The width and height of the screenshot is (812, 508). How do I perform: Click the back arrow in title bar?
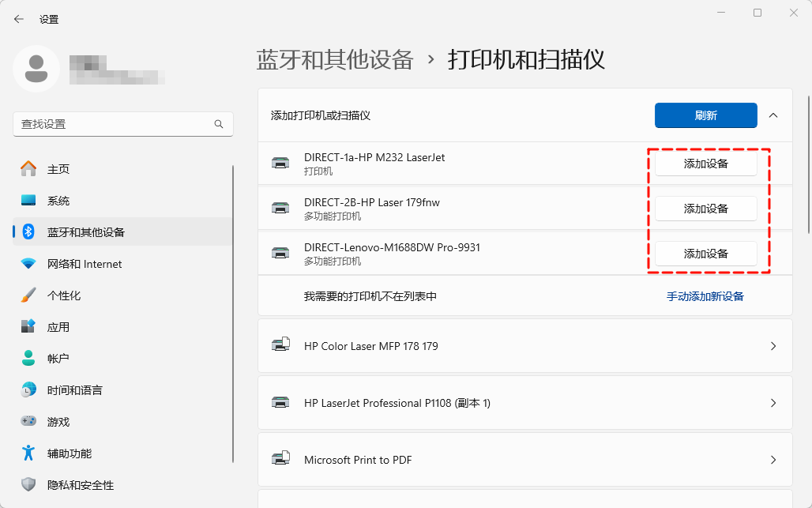tap(18, 19)
